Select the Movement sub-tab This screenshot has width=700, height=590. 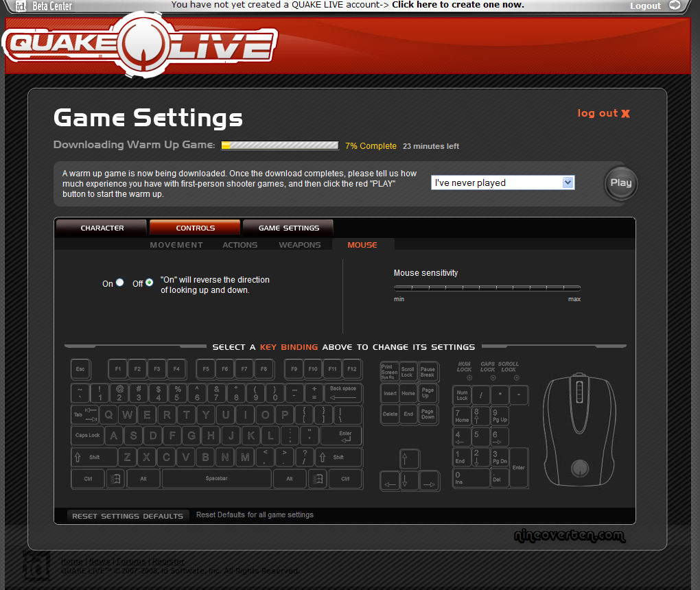click(176, 245)
